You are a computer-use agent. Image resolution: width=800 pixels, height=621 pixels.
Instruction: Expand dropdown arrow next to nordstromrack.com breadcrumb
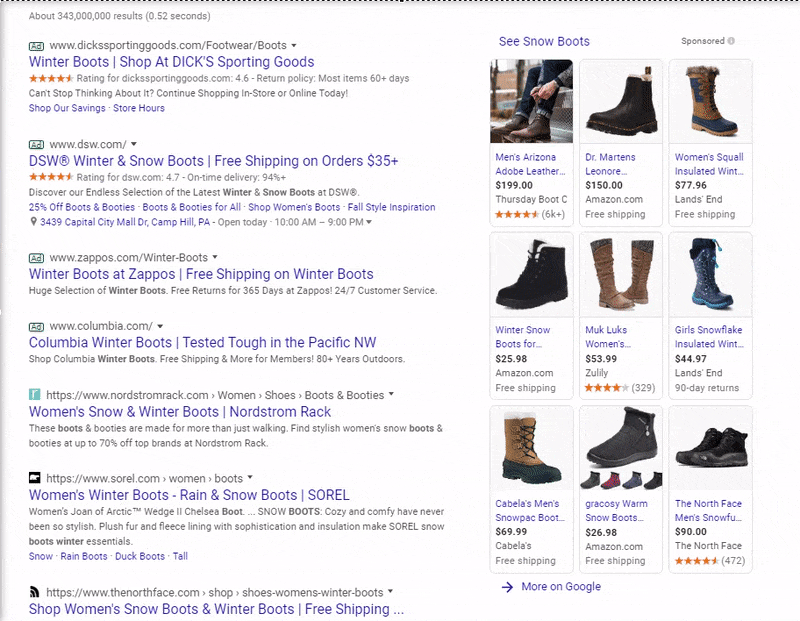pos(391,394)
